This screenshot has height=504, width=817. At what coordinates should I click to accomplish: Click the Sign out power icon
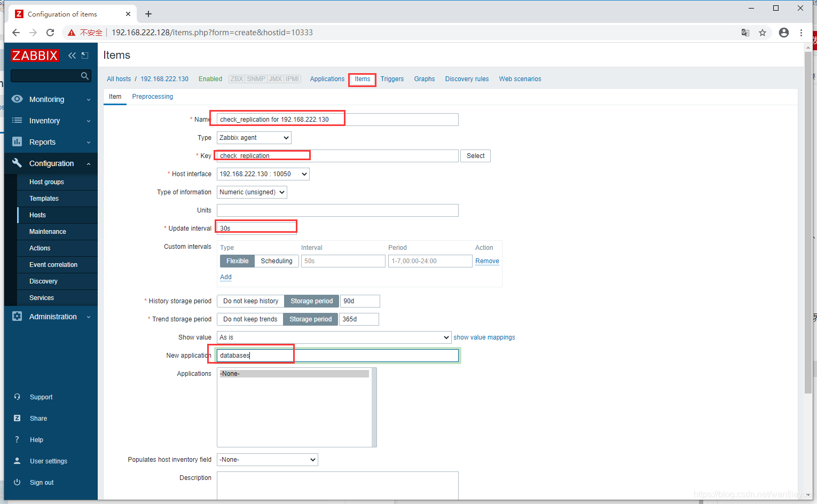[x=17, y=482]
